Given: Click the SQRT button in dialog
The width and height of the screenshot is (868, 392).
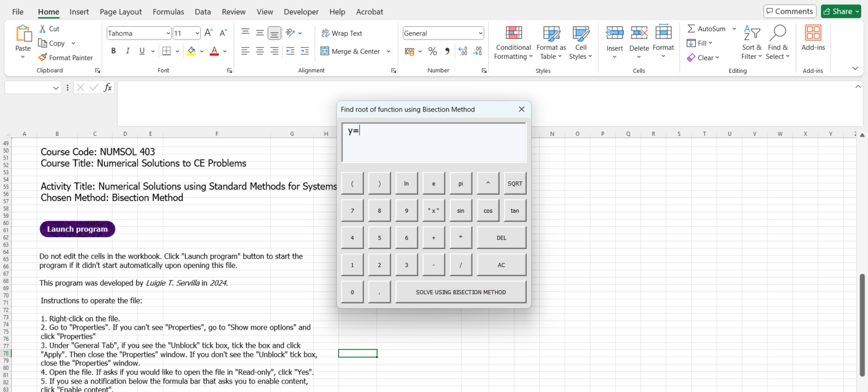Looking at the screenshot, I should [515, 183].
